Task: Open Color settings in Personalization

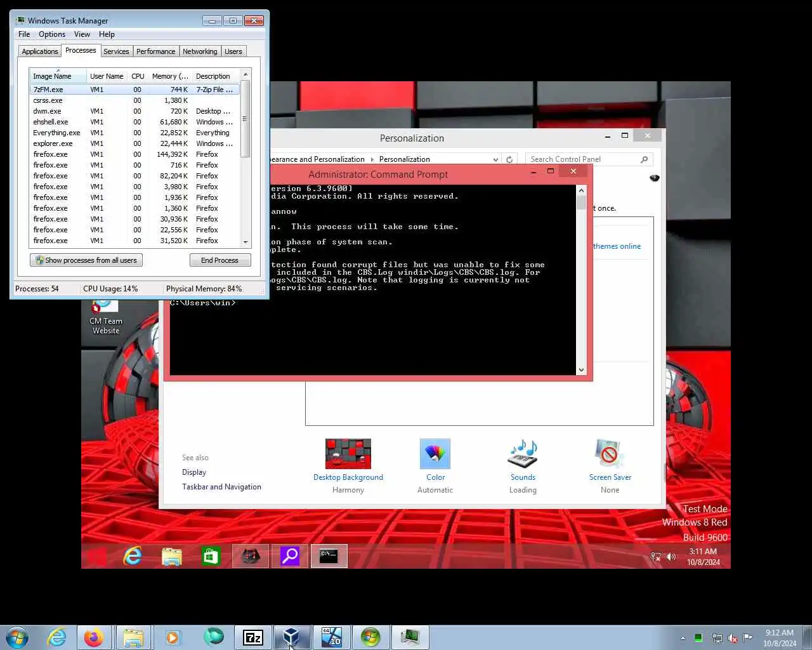Action: pos(435,467)
